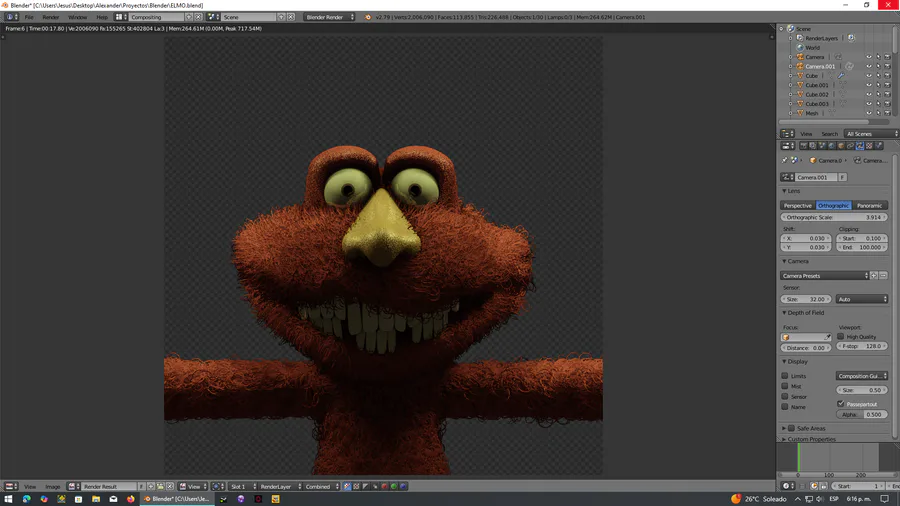Open the Object properties tab icon

[x=841, y=146]
